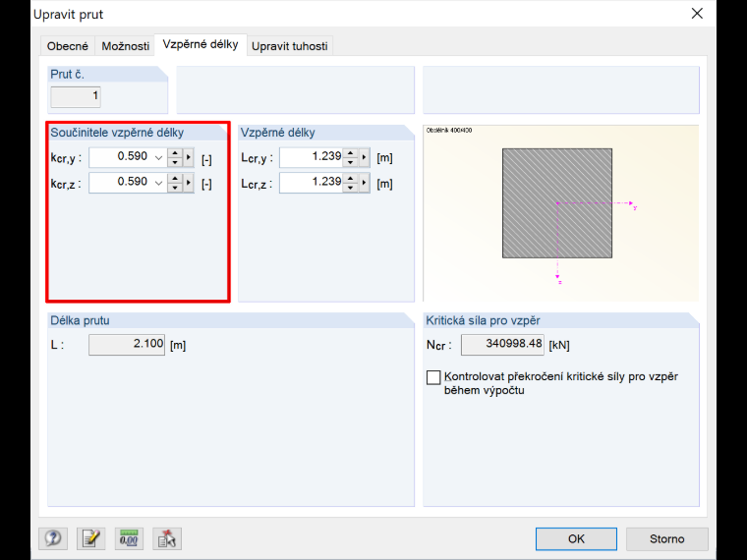Click the Délka prutu heading

tap(80, 321)
